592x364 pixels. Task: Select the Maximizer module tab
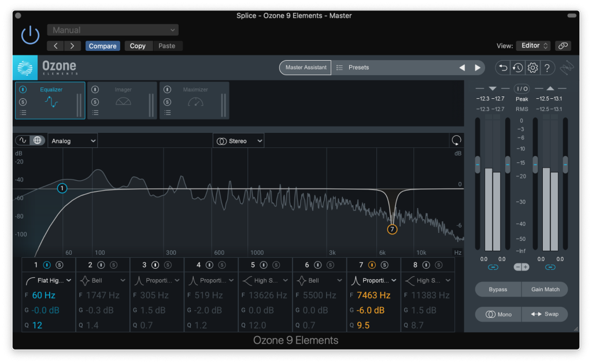click(194, 101)
